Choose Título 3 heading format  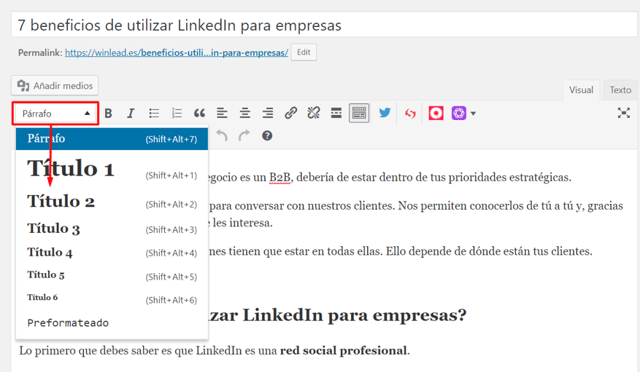tap(112, 229)
